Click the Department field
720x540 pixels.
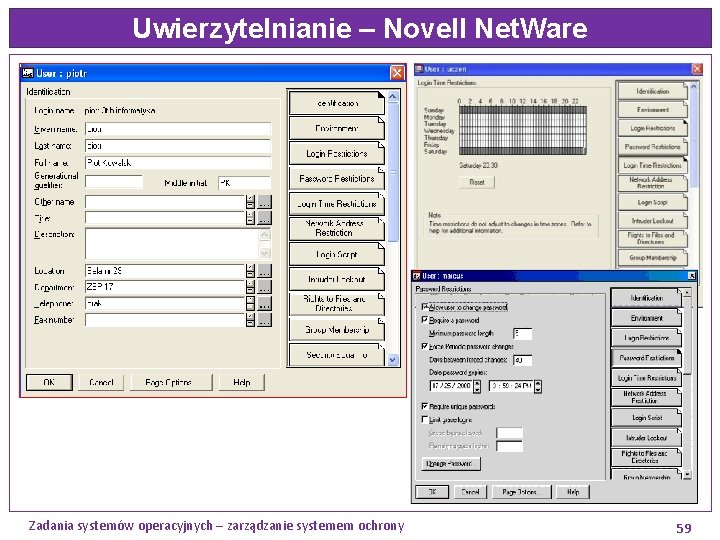[165, 287]
